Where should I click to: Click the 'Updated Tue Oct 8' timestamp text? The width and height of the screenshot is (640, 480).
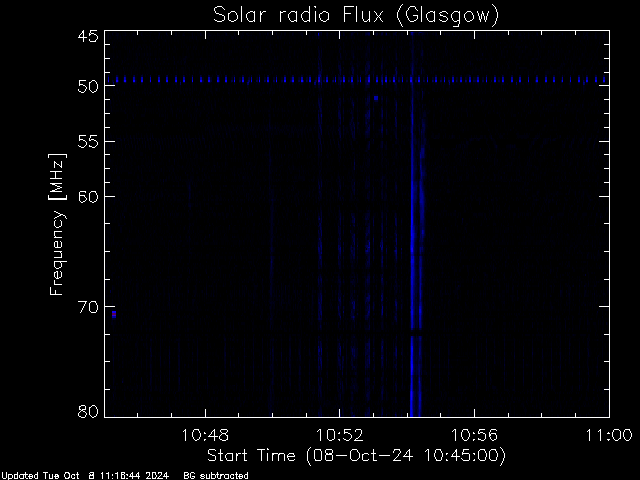(85, 476)
